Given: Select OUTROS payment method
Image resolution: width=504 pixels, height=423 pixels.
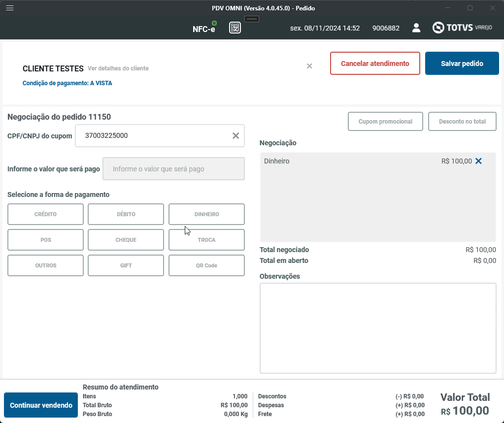Looking at the screenshot, I should pyautogui.click(x=45, y=265).
